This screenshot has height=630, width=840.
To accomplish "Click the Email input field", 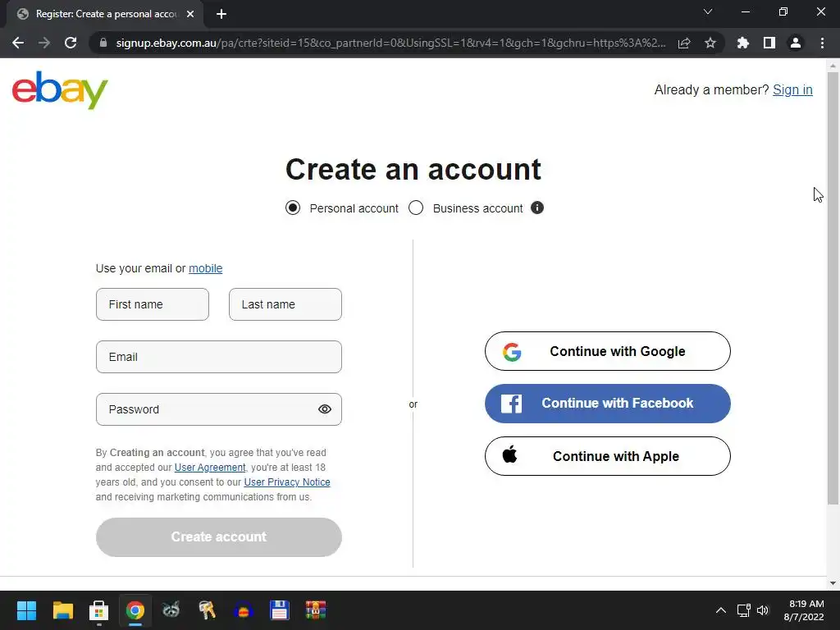I will pos(218,357).
